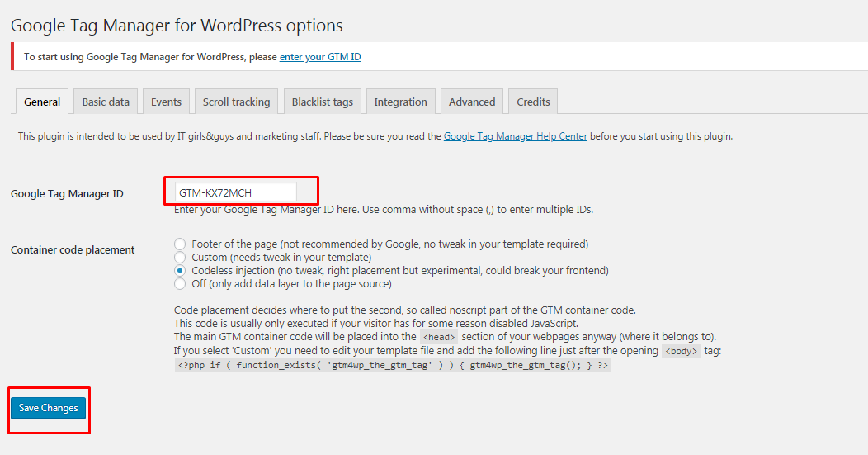Open the Google Tag Manager Help Center link
868x455 pixels.
tap(516, 135)
